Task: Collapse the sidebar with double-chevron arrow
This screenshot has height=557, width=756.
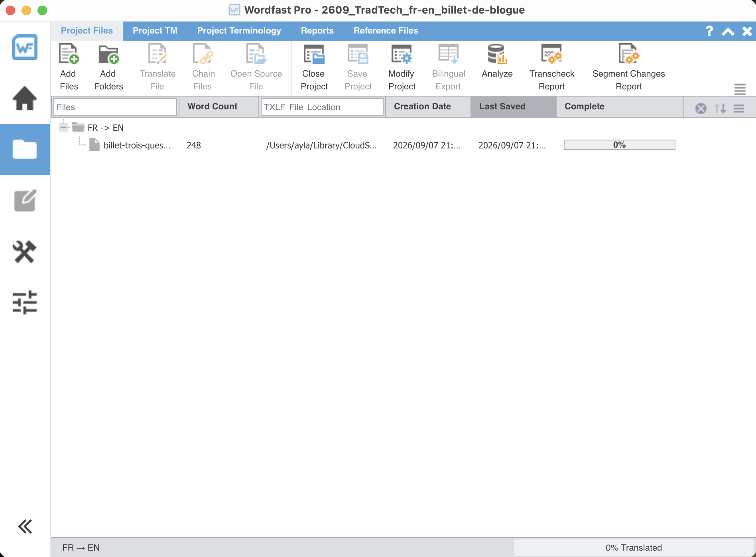Action: (25, 526)
